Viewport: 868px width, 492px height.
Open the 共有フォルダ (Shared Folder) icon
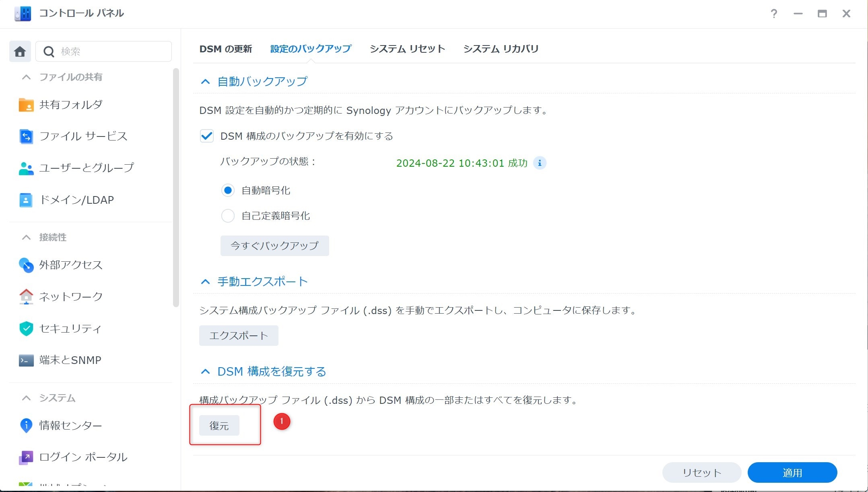(x=26, y=105)
